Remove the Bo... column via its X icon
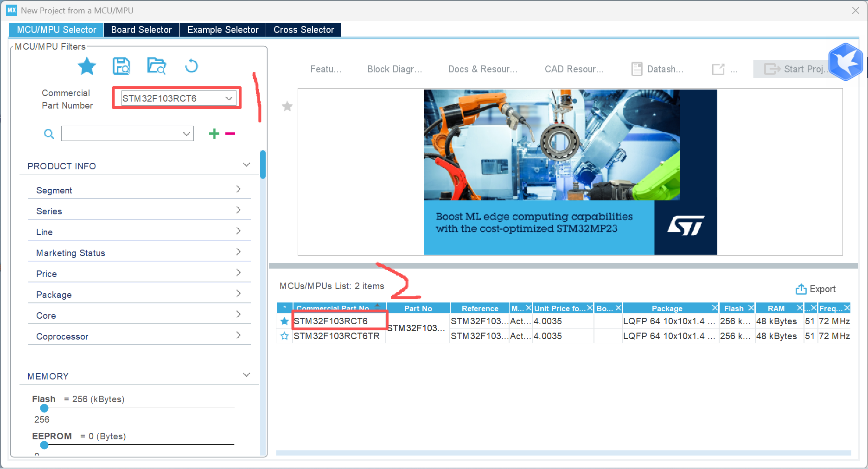The image size is (868, 469). click(619, 308)
